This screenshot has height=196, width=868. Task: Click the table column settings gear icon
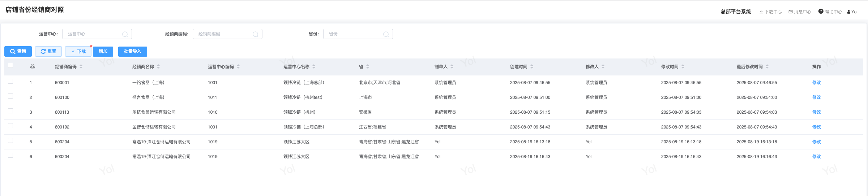pos(33,67)
